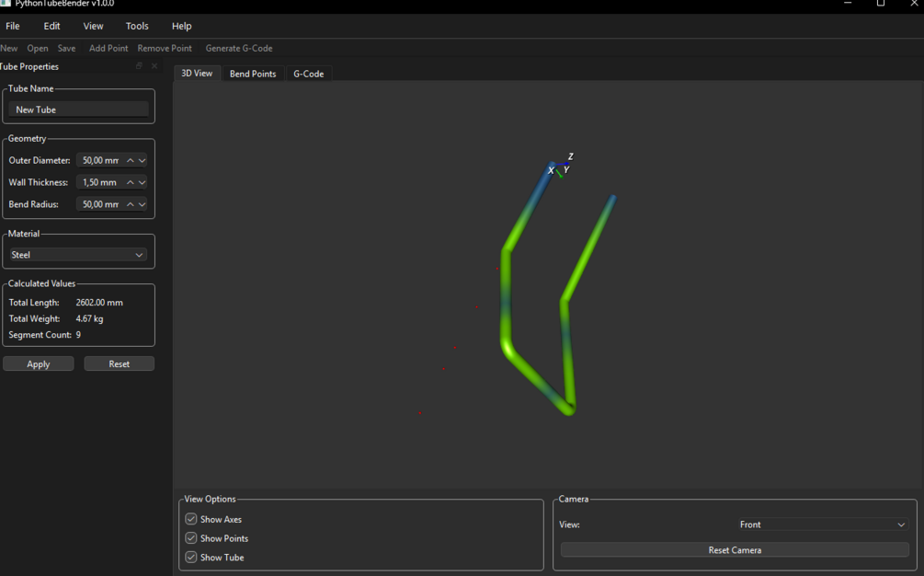The image size is (924, 576).
Task: Edit the Tube Name field
Action: coord(78,109)
